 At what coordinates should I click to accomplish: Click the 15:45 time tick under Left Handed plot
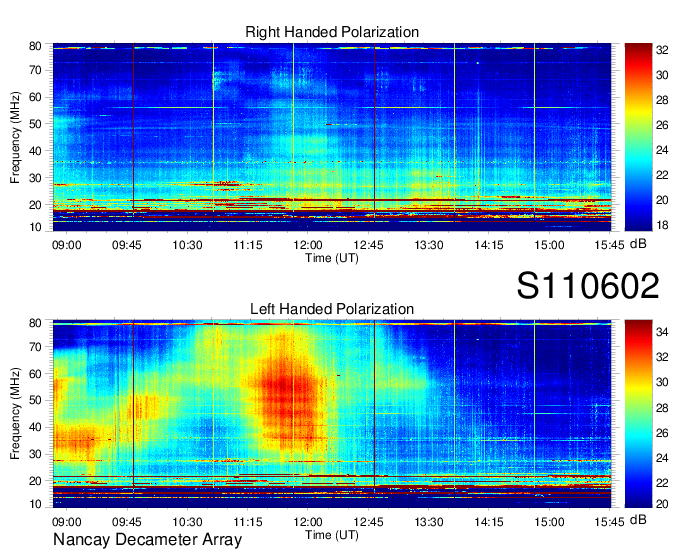[x=609, y=522]
